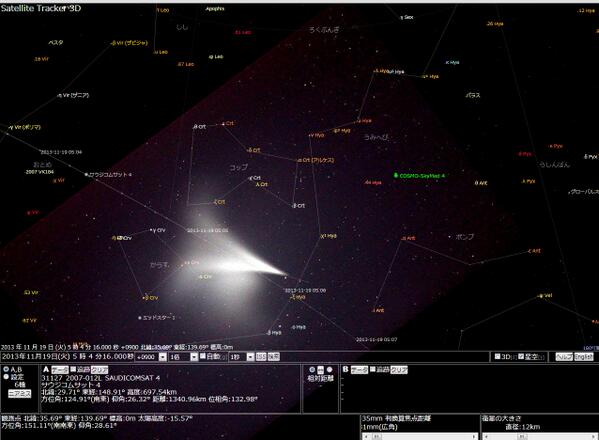The image size is (599, 440).
Task: Open ヘルプ help
Action: point(564,357)
